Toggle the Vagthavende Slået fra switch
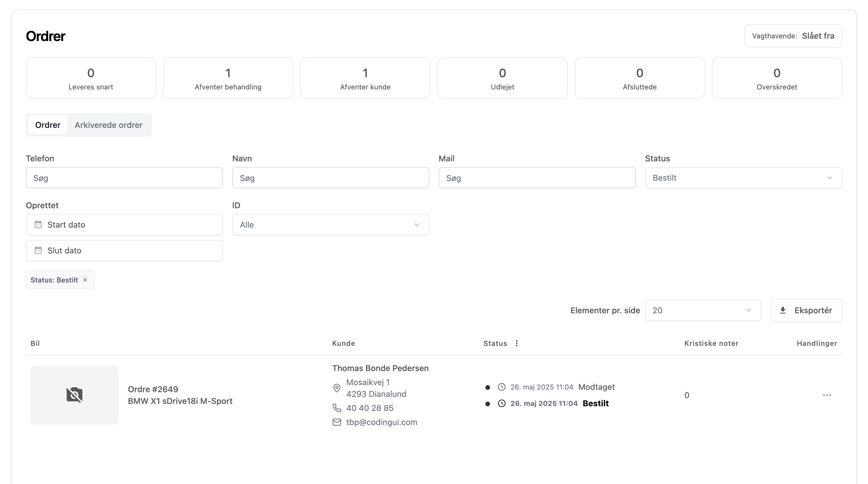 793,36
